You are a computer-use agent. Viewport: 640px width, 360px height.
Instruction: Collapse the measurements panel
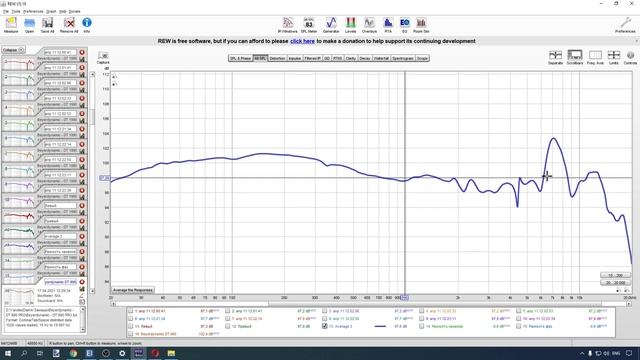(x=13, y=50)
